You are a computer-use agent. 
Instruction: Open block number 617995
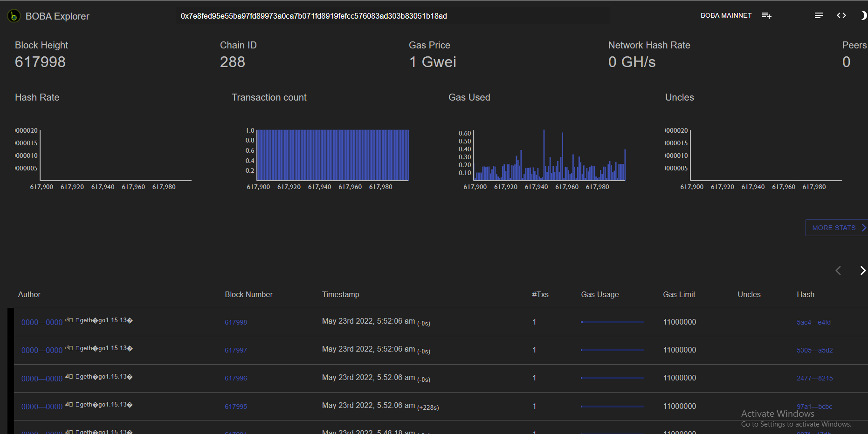click(x=236, y=407)
